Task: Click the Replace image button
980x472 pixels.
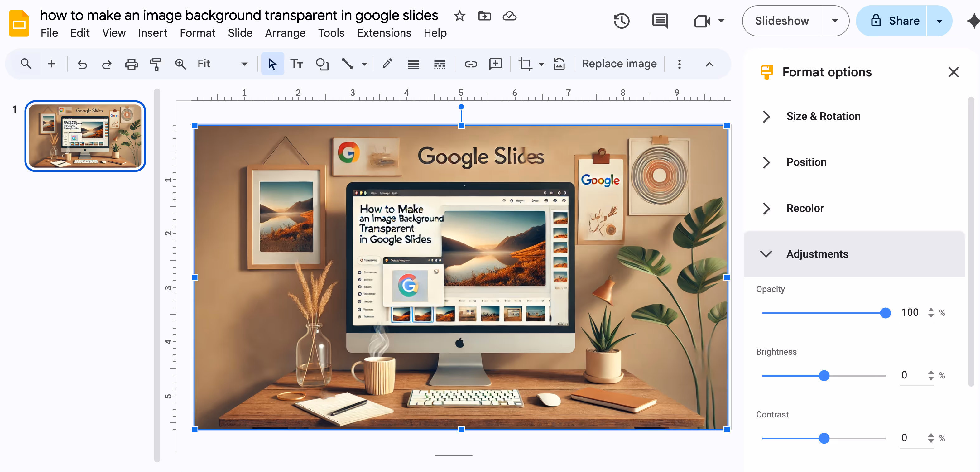Action: pos(619,64)
